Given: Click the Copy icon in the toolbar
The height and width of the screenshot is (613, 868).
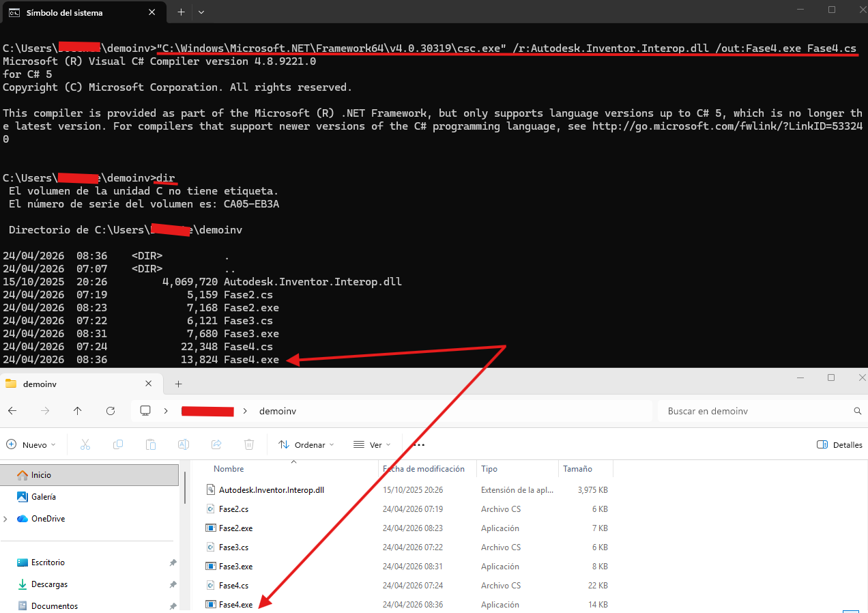Looking at the screenshot, I should coord(118,444).
